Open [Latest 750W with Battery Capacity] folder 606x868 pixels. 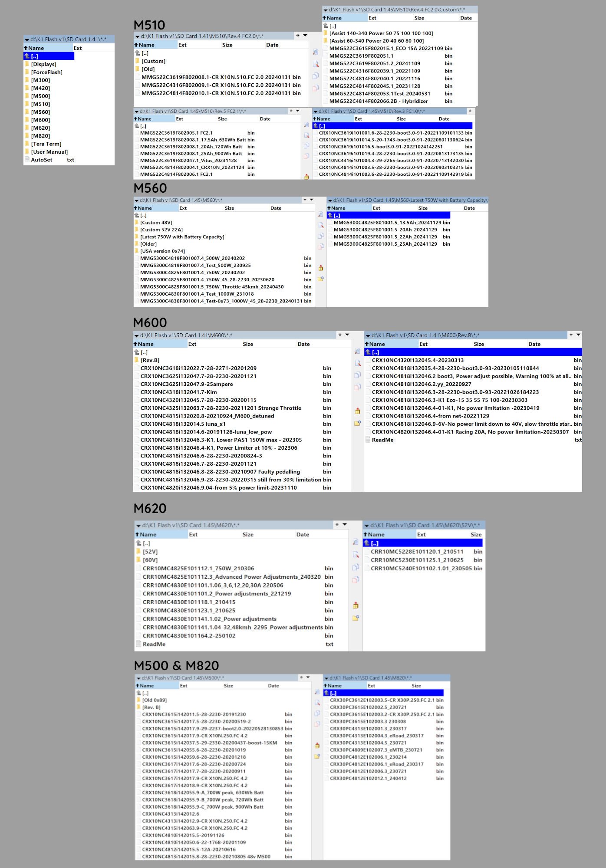click(182, 237)
